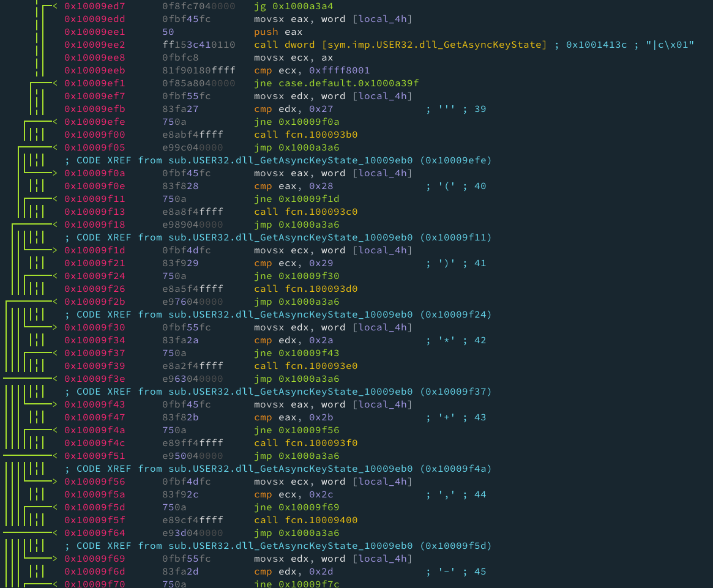Click the local_4h variable at 0x10009edd

(383, 19)
